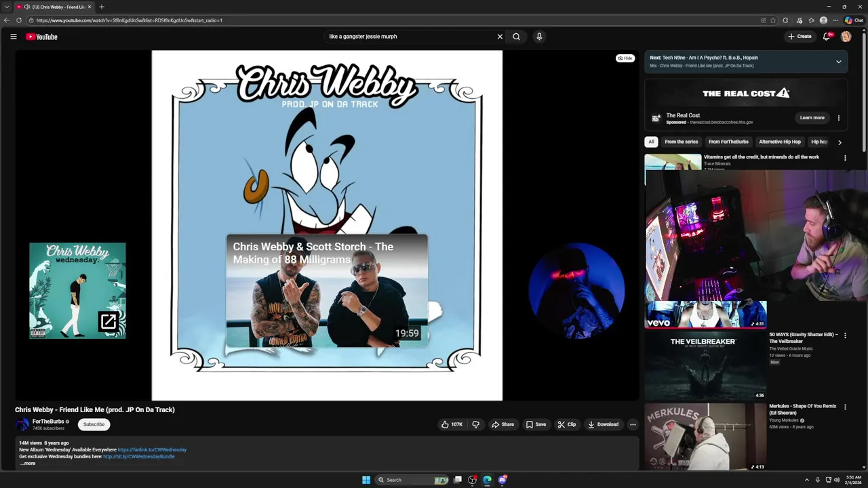Select From the series chip

(x=681, y=142)
